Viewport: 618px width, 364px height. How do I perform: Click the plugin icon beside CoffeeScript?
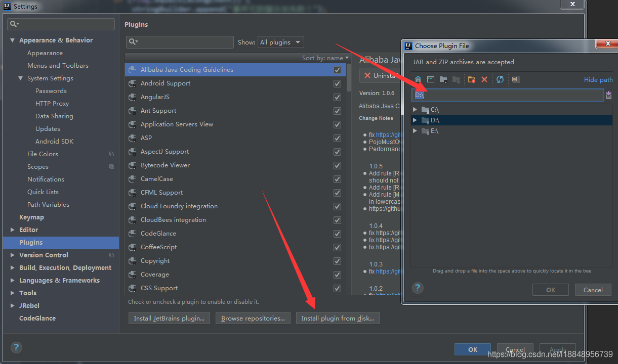[132, 247]
